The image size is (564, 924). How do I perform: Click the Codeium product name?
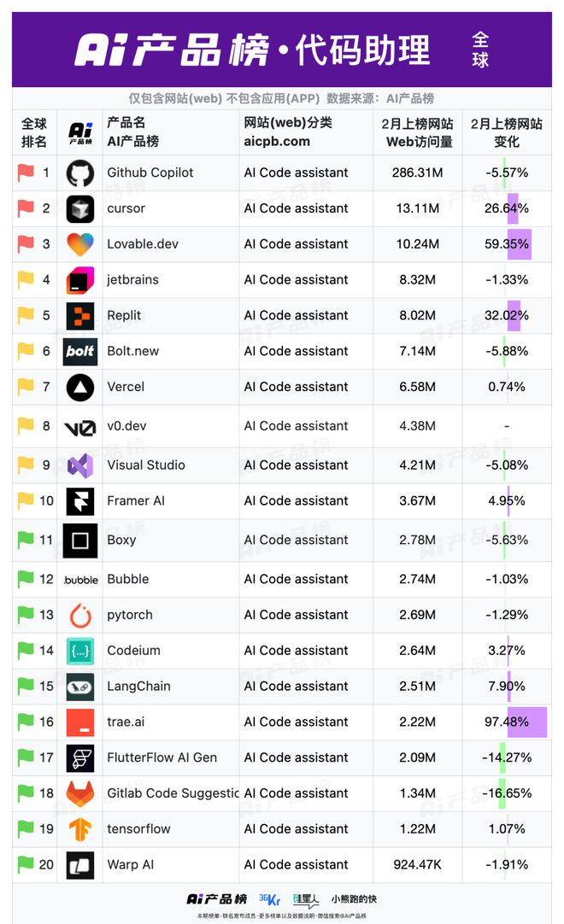133,651
